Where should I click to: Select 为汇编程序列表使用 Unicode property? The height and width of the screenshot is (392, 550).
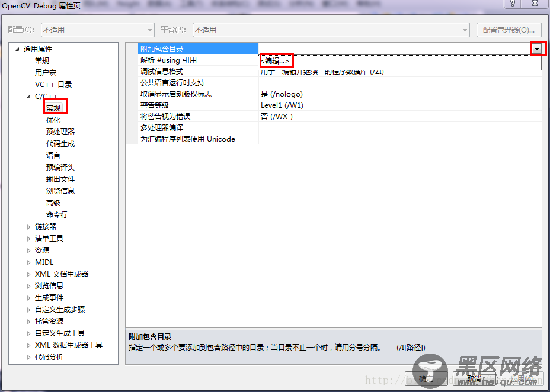(198, 139)
